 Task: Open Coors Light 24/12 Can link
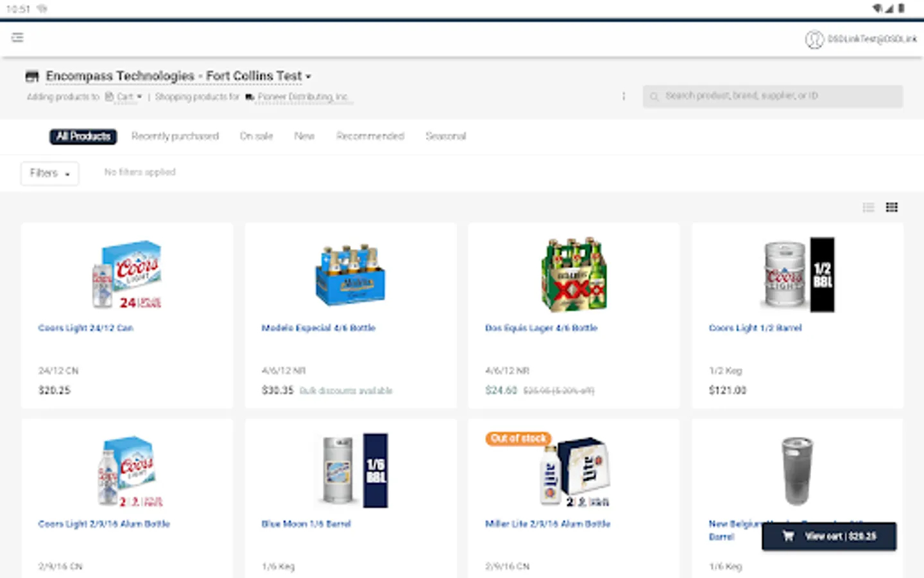85,328
